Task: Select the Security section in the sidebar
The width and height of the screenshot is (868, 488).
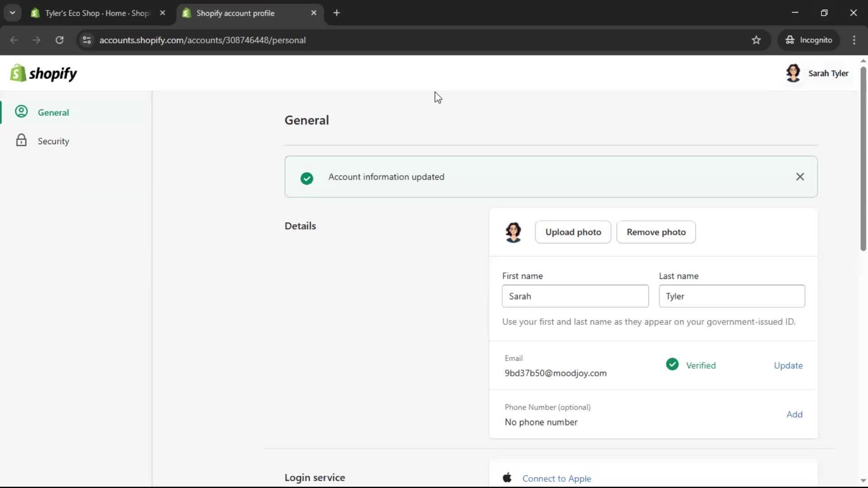Action: [x=53, y=141]
